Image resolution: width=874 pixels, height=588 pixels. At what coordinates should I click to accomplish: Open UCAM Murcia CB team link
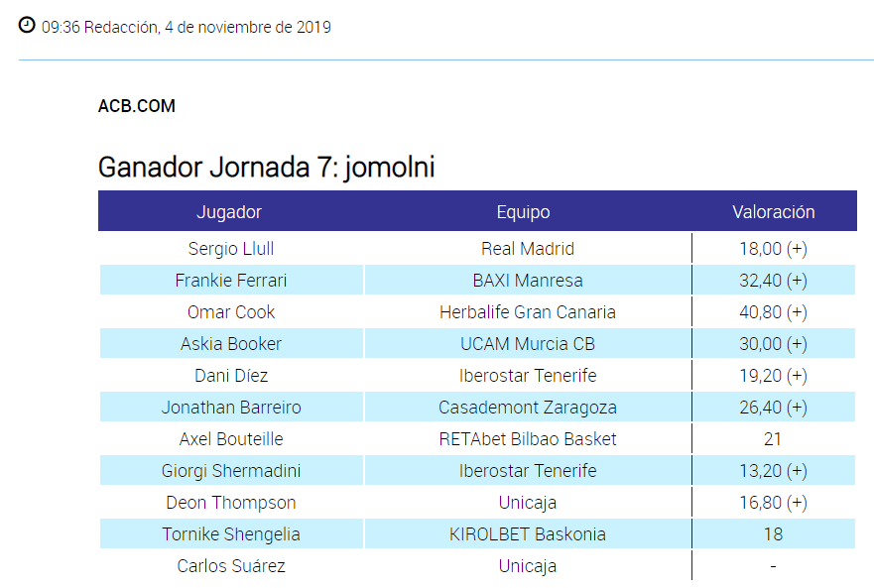pyautogui.click(x=527, y=344)
